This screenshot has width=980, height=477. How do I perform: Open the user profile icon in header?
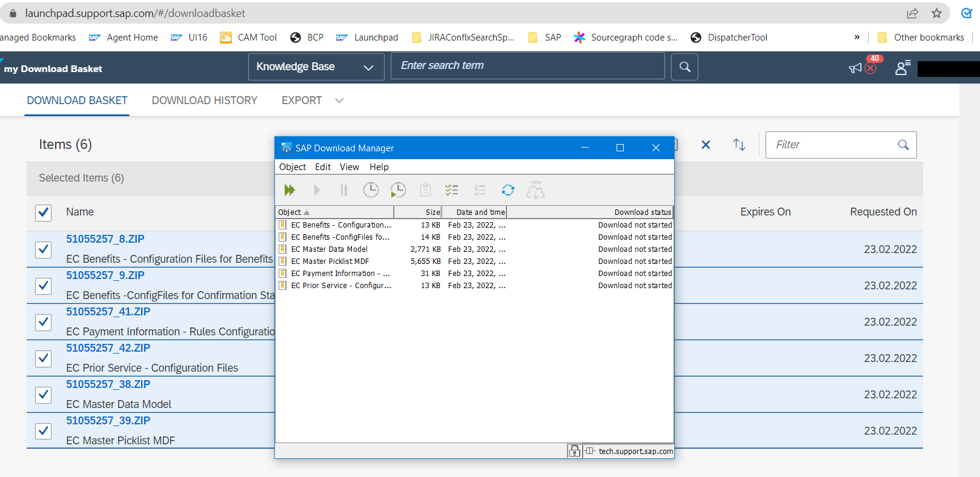902,68
